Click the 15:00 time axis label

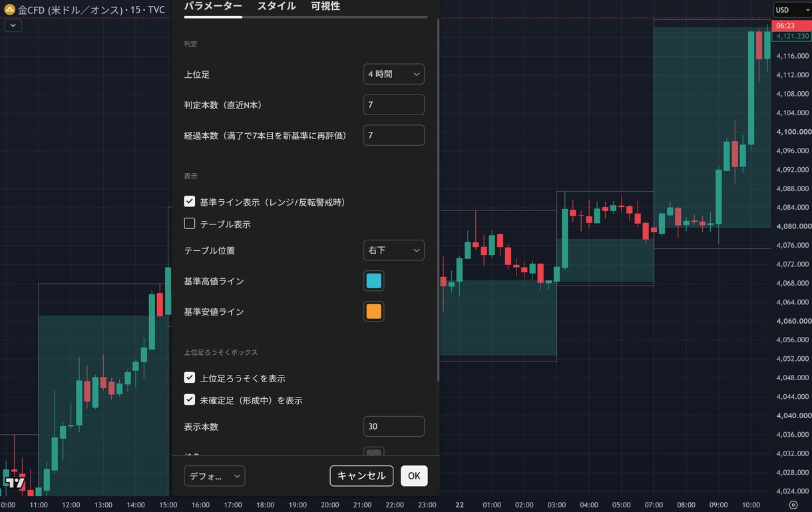click(168, 505)
